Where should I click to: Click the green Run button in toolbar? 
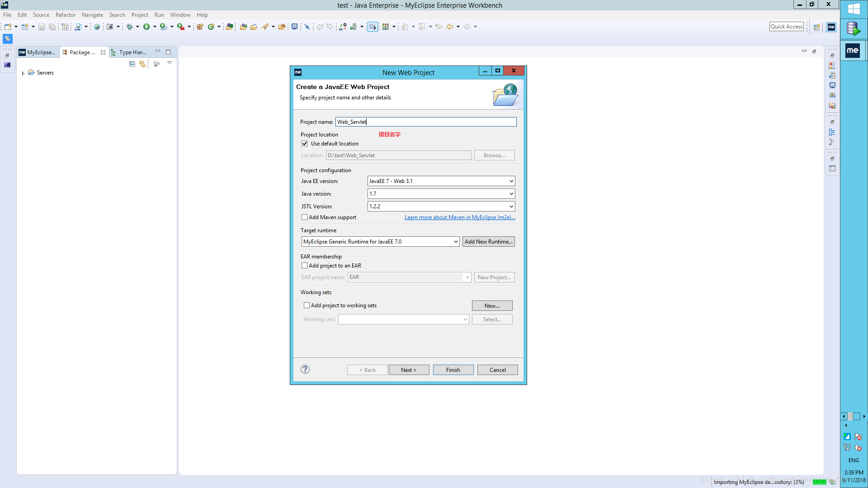point(146,27)
